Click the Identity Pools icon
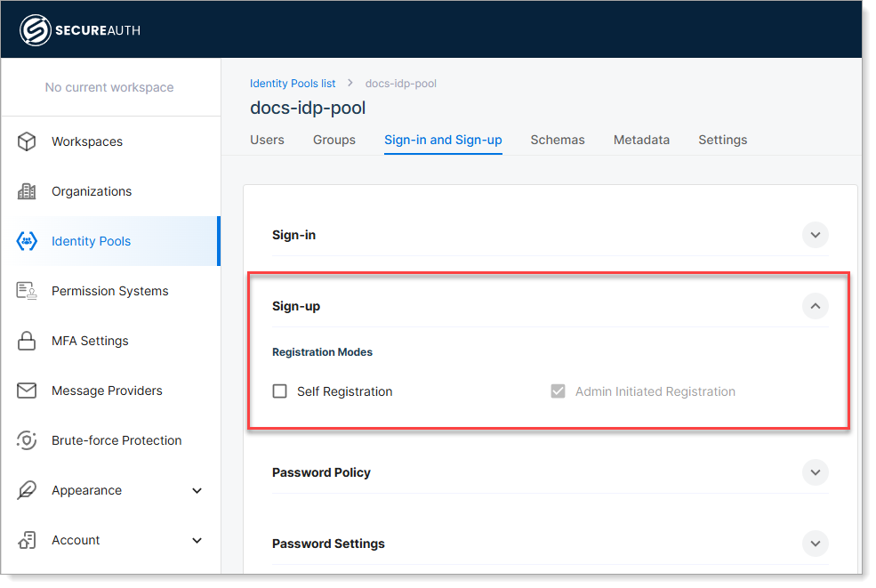 [27, 241]
